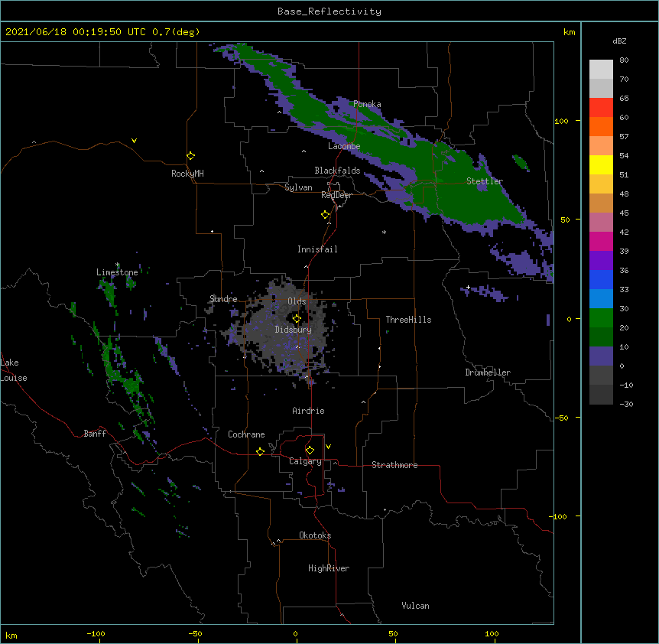659x644 pixels.
Task: Click the -100 tick on the horizontal axis
Action: click(96, 633)
